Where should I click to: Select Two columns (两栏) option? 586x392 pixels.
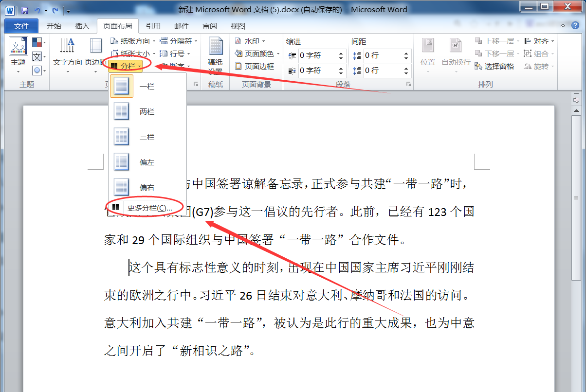147,111
